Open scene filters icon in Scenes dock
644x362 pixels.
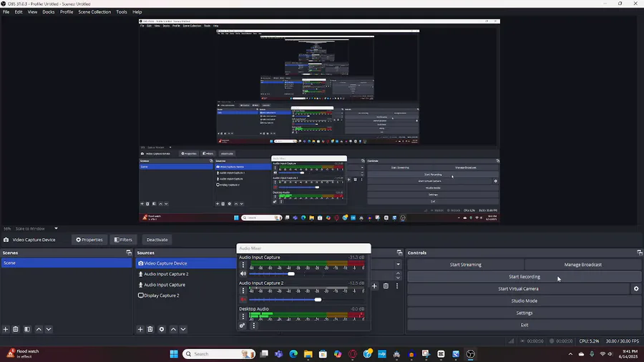27,329
